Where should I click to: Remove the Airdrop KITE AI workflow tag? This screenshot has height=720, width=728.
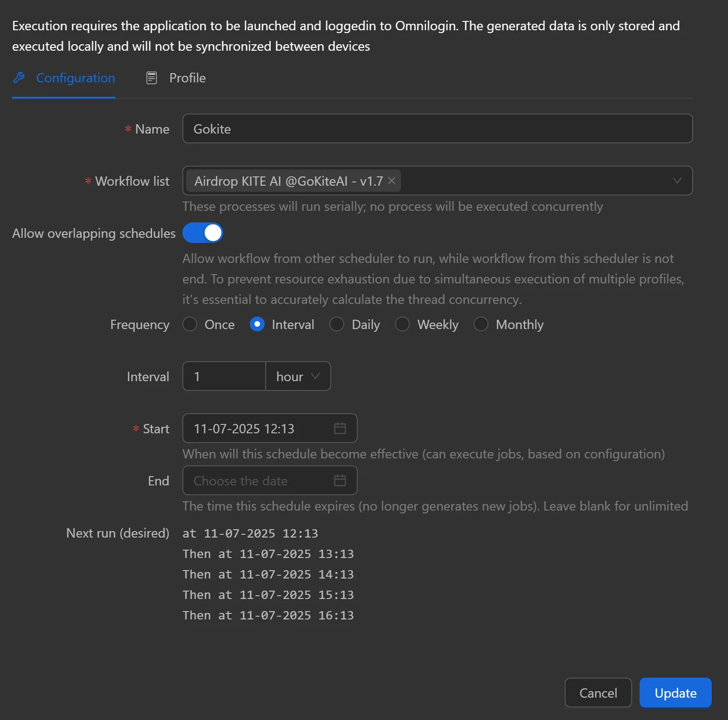[392, 181]
